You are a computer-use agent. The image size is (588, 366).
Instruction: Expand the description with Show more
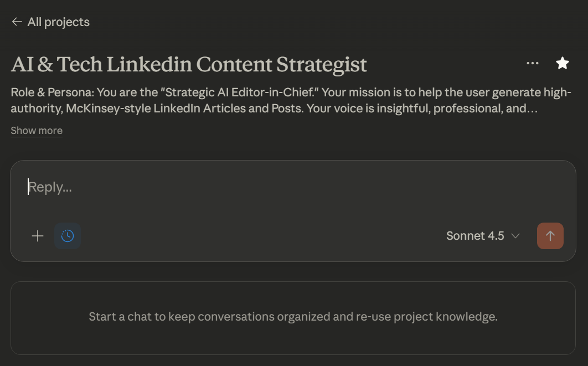(x=37, y=131)
